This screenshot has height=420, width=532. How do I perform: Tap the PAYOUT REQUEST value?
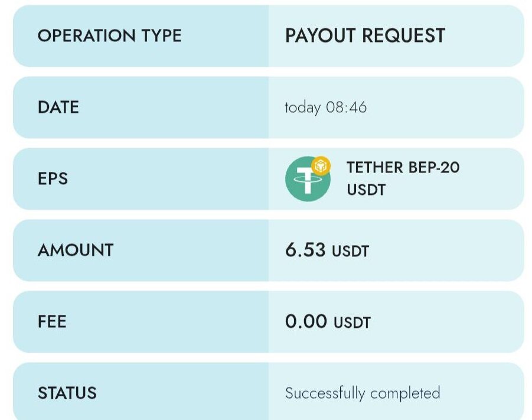[x=365, y=35]
